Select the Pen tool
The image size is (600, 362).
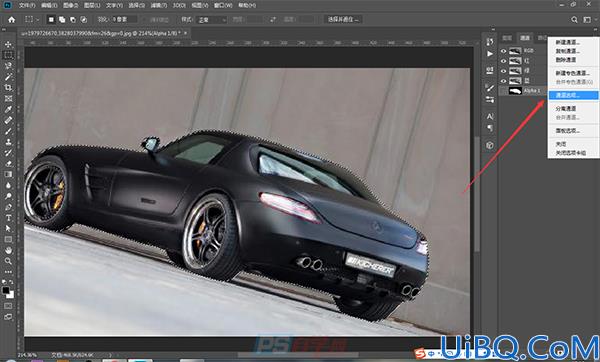point(8,207)
